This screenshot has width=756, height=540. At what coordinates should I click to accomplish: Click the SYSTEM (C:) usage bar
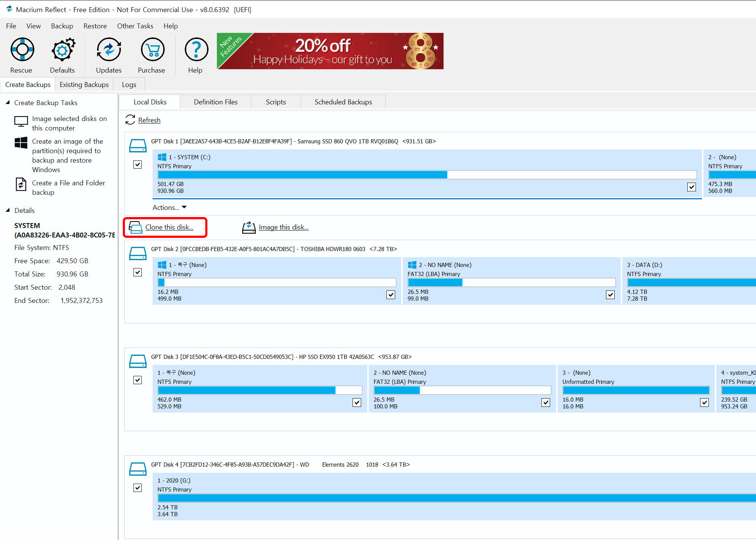click(x=427, y=175)
